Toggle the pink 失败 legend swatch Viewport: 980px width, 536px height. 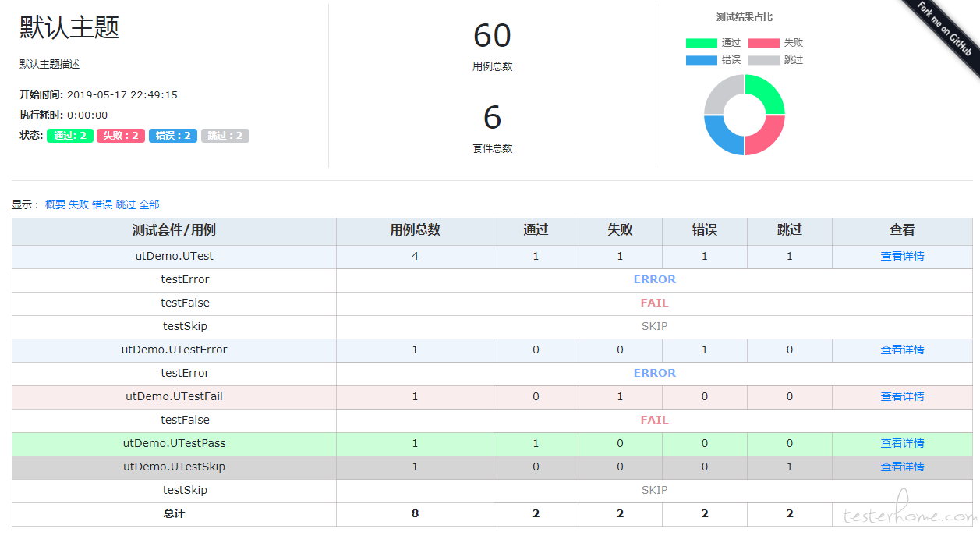[763, 43]
